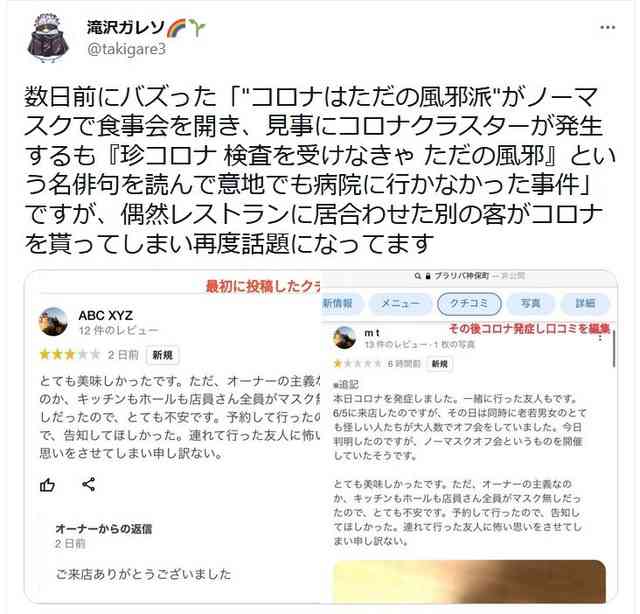Click the 滝沢ガレソ display name
The height and width of the screenshot is (614, 640).
[126, 28]
